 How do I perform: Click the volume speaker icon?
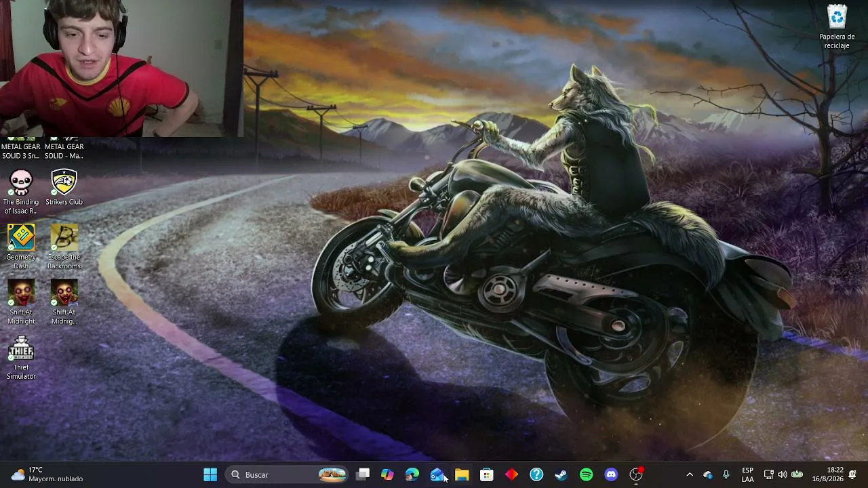tap(783, 474)
